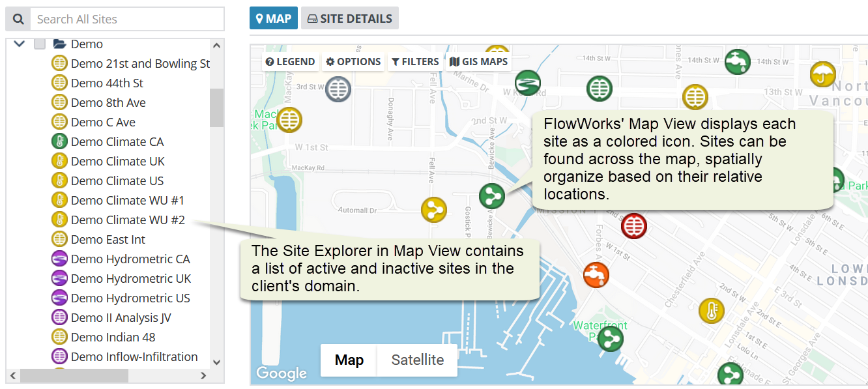Image resolution: width=868 pixels, height=389 pixels.
Task: Click green faucet marker on 14th St W
Action: (x=737, y=61)
